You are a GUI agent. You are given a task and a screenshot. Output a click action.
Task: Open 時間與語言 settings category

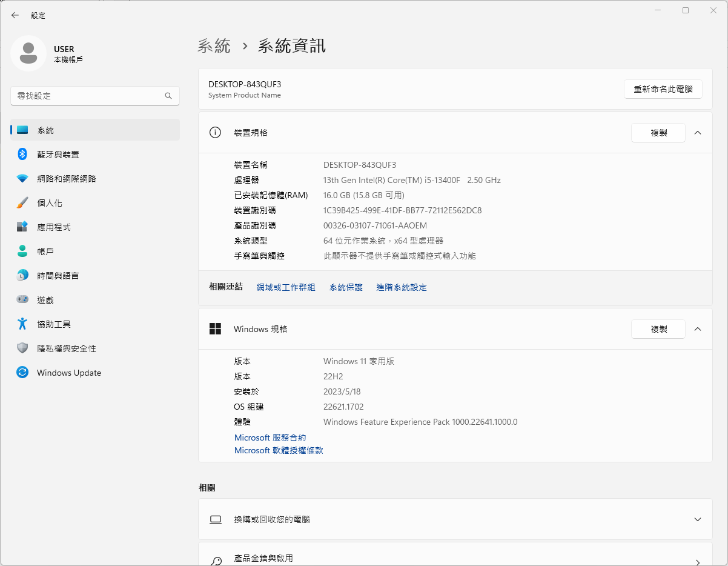95,276
